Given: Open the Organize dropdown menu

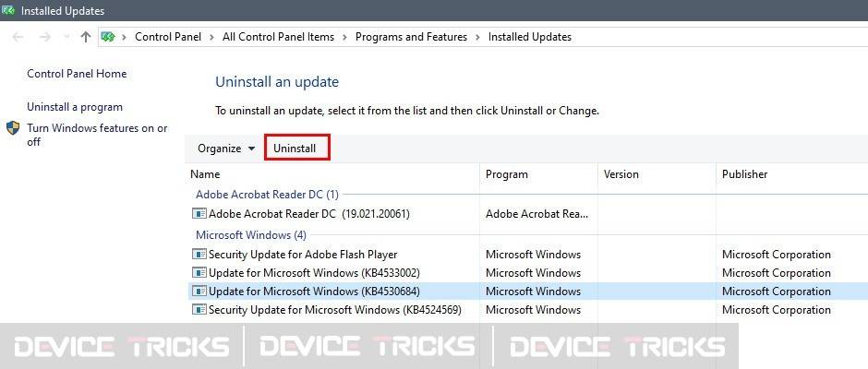Looking at the screenshot, I should [x=226, y=149].
